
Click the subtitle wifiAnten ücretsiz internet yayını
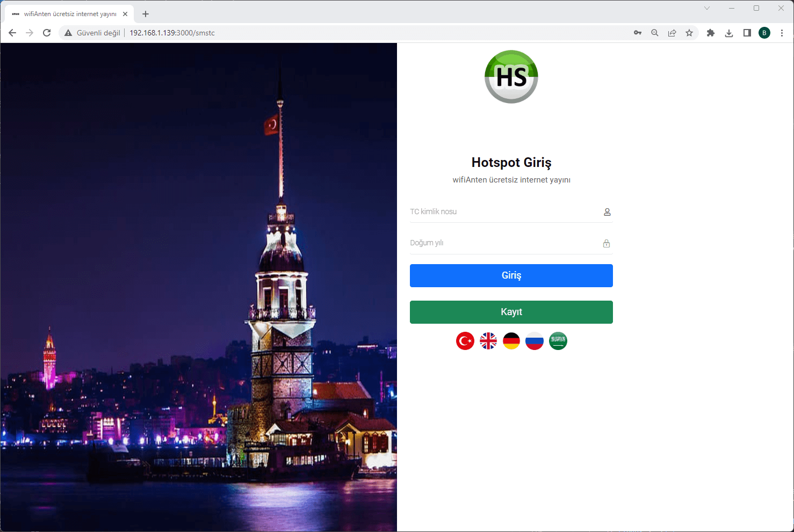pyautogui.click(x=511, y=180)
